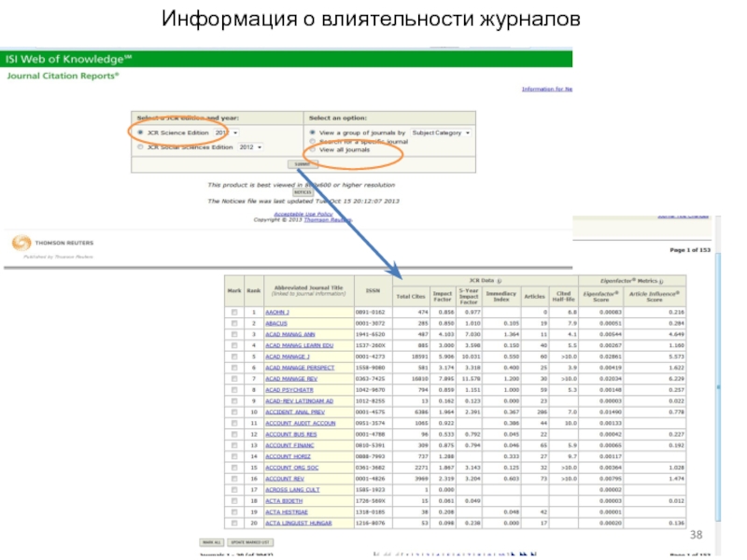Choose 'Search for a specific journal' option
Viewport: 747px width, 560px height.
[313, 142]
